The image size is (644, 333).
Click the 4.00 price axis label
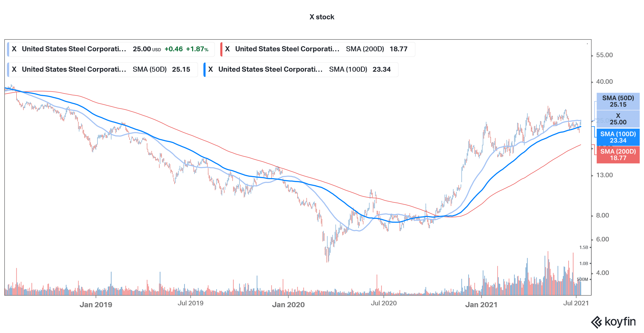[602, 273]
